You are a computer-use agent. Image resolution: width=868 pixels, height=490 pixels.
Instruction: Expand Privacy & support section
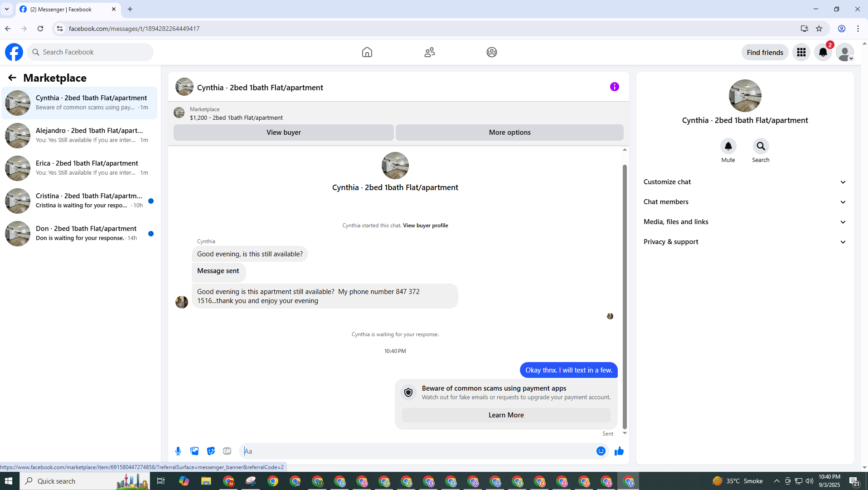pyautogui.click(x=745, y=242)
